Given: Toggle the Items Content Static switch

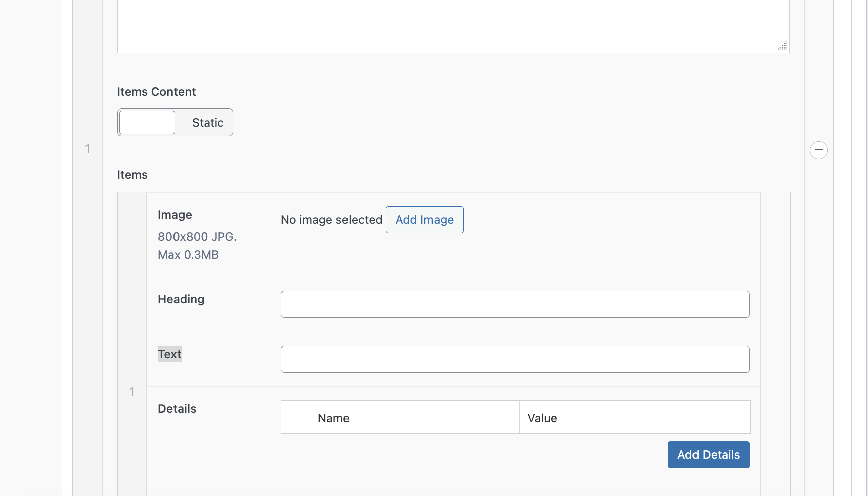Looking at the screenshot, I should [175, 122].
